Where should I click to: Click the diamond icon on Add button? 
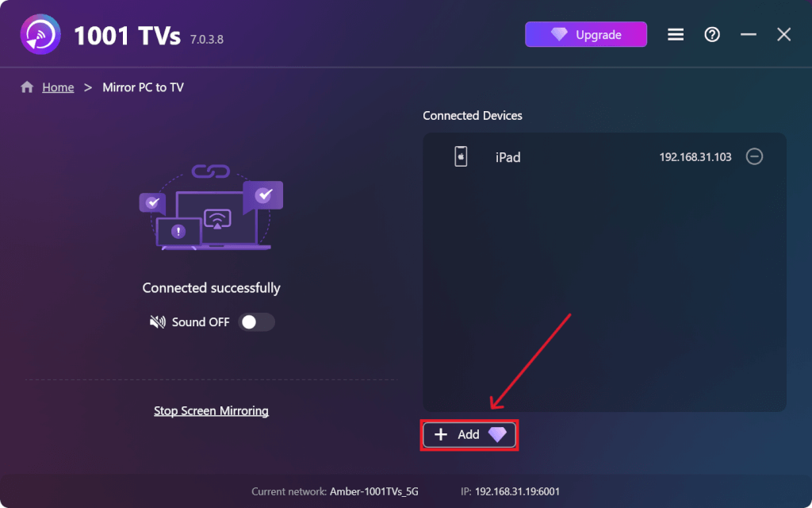click(x=497, y=434)
